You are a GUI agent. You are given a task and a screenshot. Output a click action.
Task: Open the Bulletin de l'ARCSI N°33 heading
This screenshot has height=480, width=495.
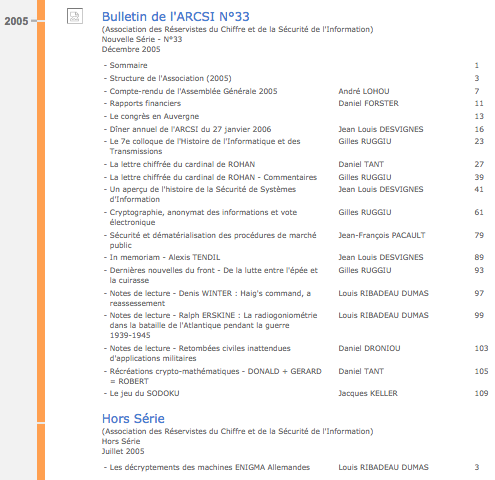pos(176,17)
